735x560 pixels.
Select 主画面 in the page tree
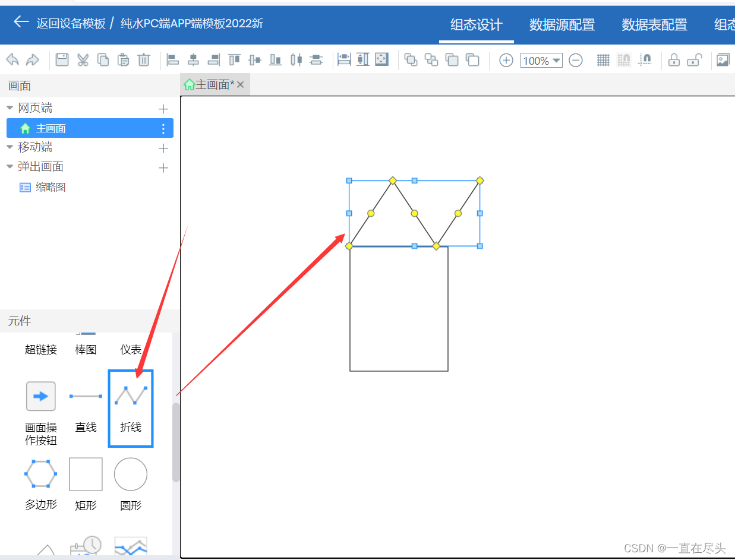[x=90, y=128]
